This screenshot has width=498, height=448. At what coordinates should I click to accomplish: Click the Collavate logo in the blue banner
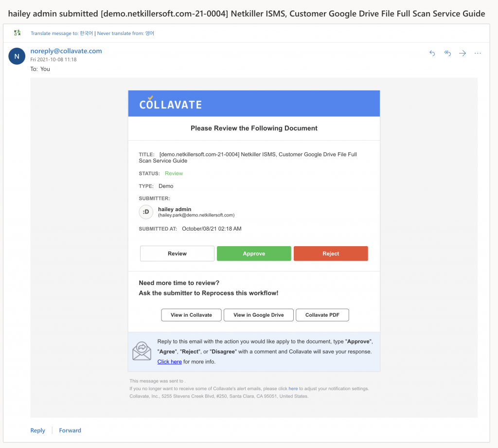pos(171,103)
